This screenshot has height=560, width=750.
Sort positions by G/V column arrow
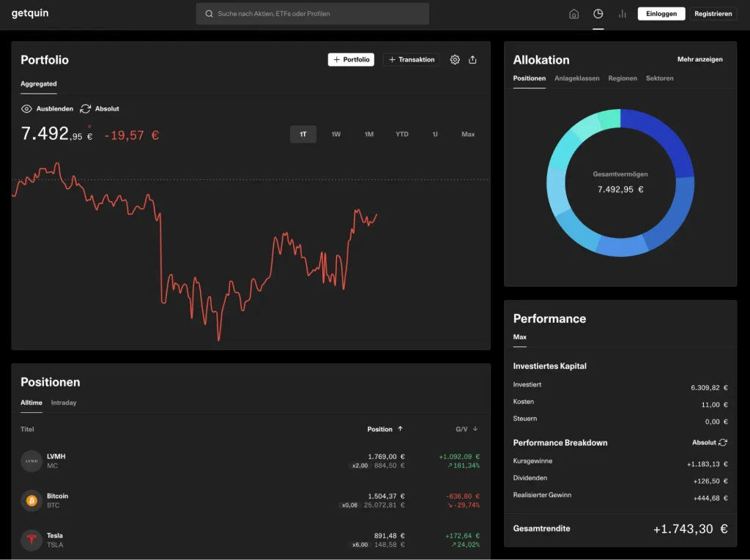tap(475, 429)
